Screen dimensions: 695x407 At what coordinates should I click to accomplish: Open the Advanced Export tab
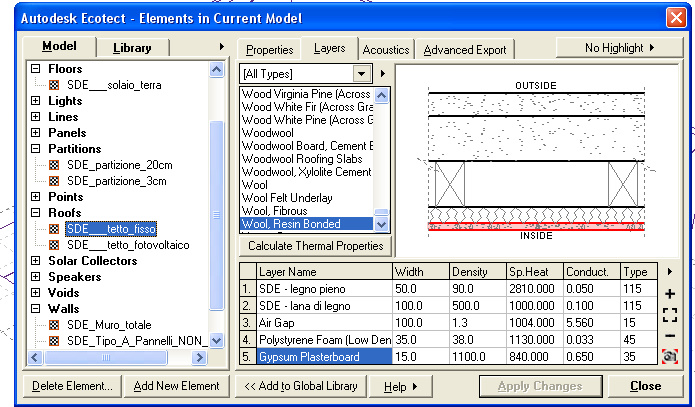(465, 50)
